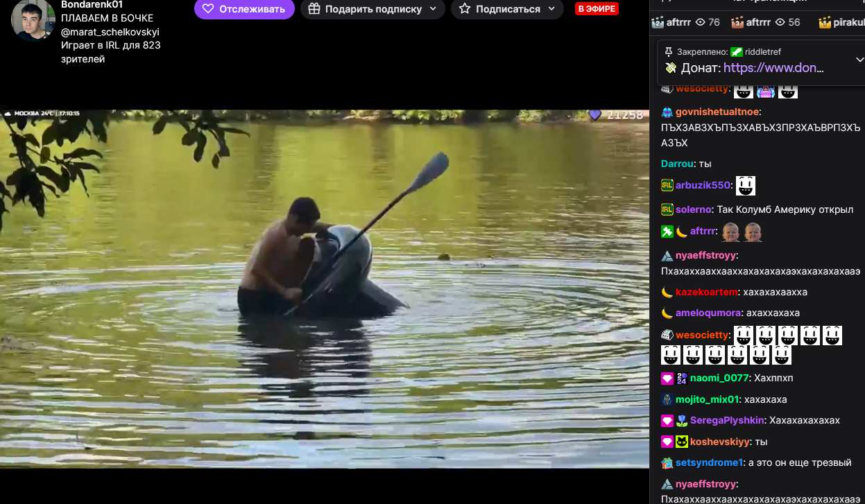Click the badge beside setsyndrome1
Viewport: 865px width, 504px height.
coord(667,462)
